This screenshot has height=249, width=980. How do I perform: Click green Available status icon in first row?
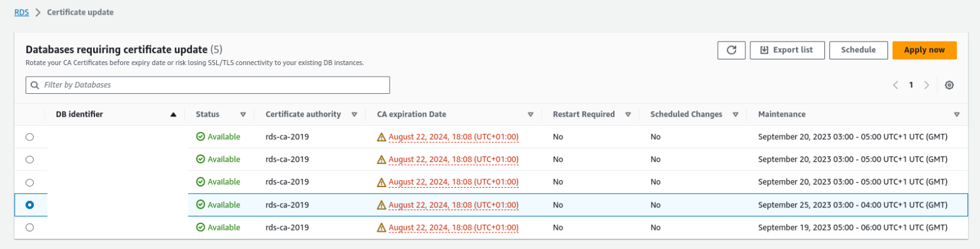pos(200,137)
